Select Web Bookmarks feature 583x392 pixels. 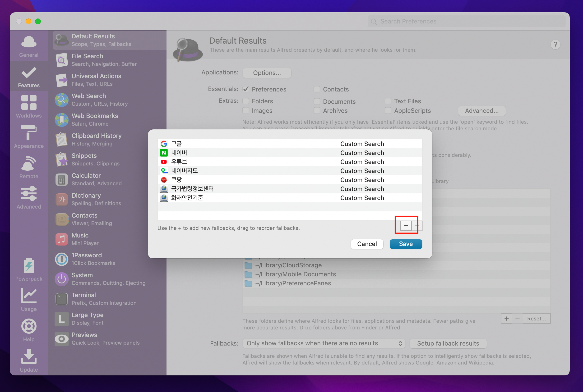(110, 119)
